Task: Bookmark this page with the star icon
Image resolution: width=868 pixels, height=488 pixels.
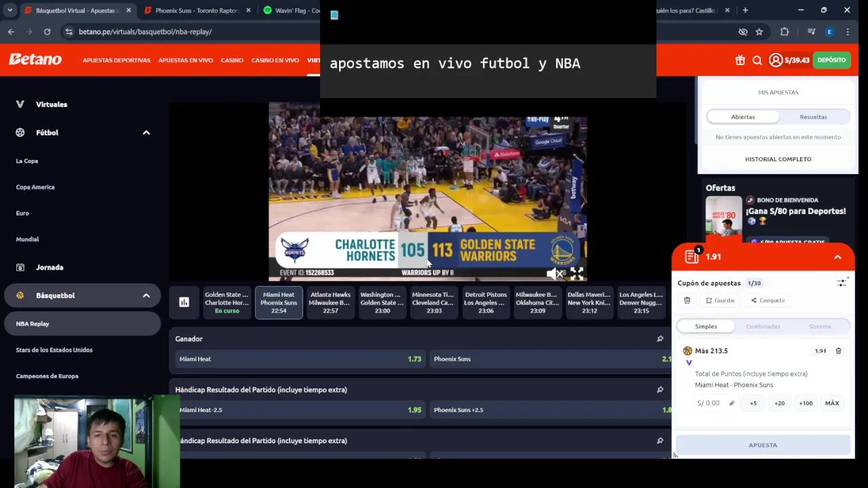Action: (x=759, y=32)
